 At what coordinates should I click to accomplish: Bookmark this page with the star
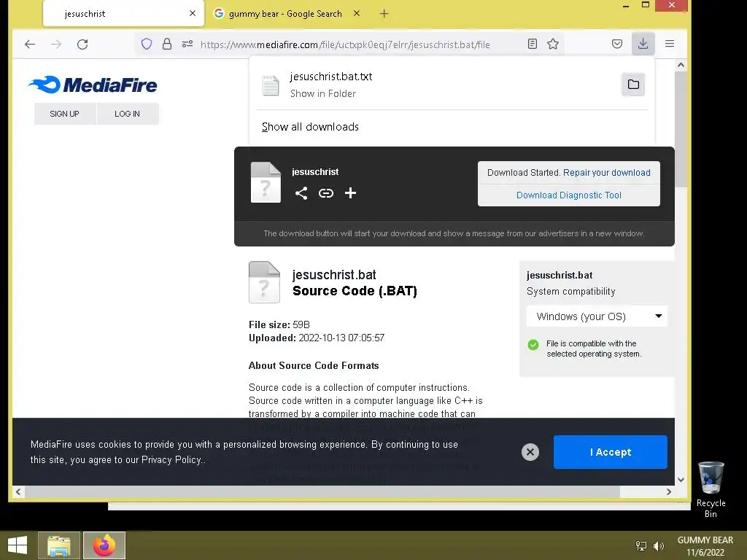pyautogui.click(x=553, y=44)
